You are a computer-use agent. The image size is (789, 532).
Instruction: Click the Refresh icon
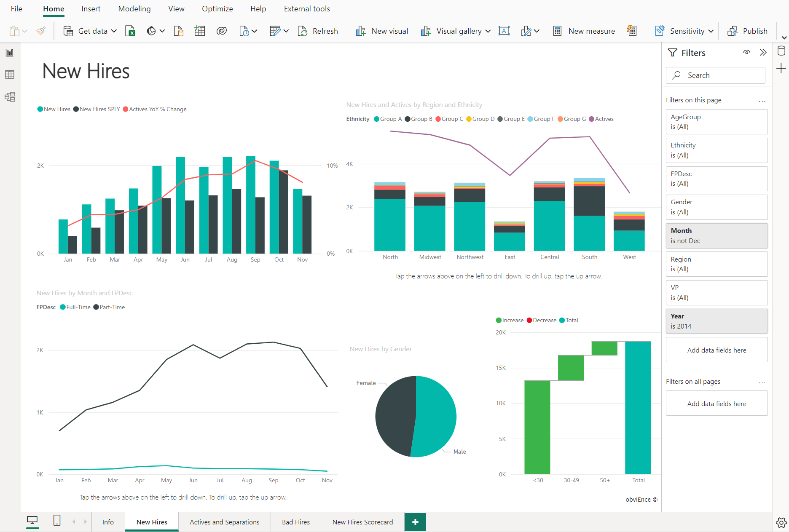[x=303, y=31]
